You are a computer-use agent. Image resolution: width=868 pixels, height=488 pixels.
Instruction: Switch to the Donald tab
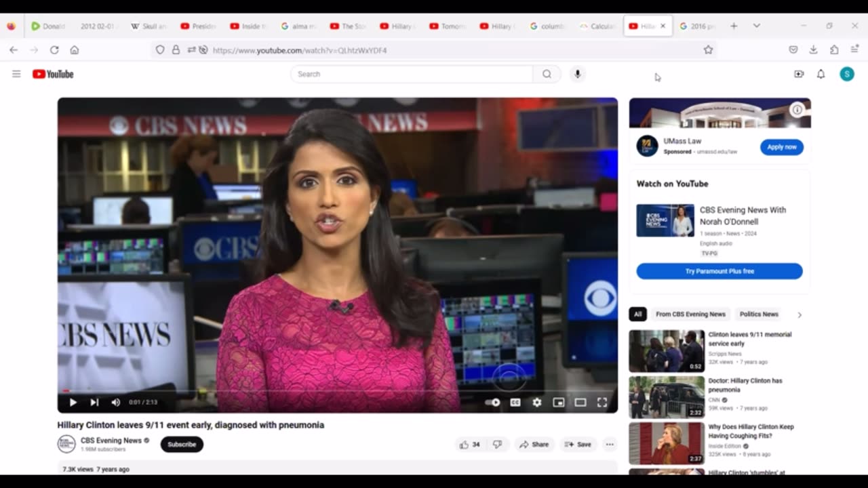click(48, 26)
